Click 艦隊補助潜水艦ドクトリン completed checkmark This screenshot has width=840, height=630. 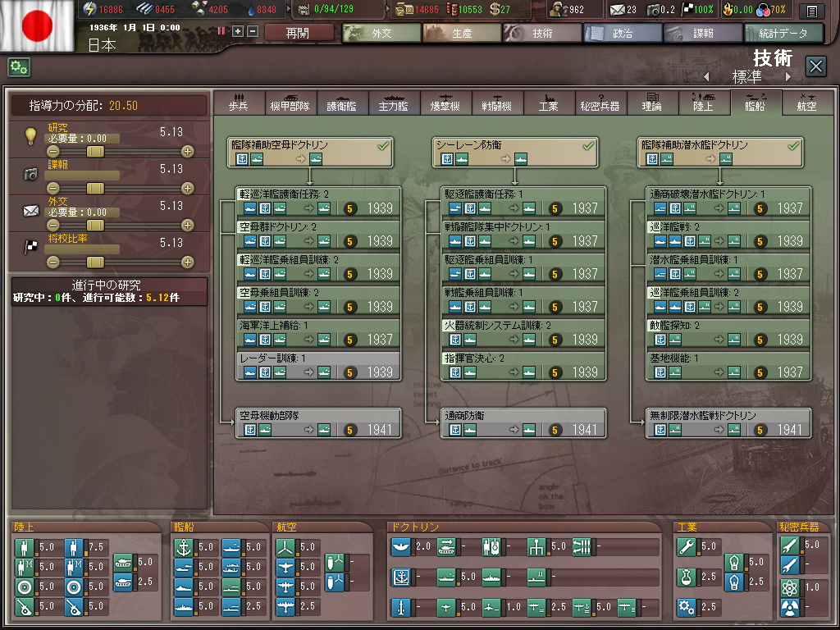[x=793, y=145]
